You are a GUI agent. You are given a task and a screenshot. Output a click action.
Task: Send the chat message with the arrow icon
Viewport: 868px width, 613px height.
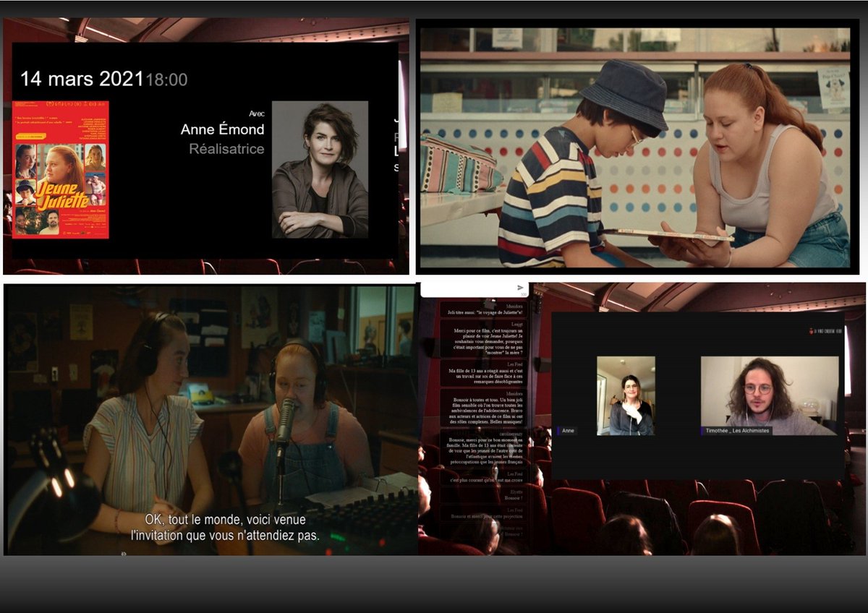tap(520, 288)
